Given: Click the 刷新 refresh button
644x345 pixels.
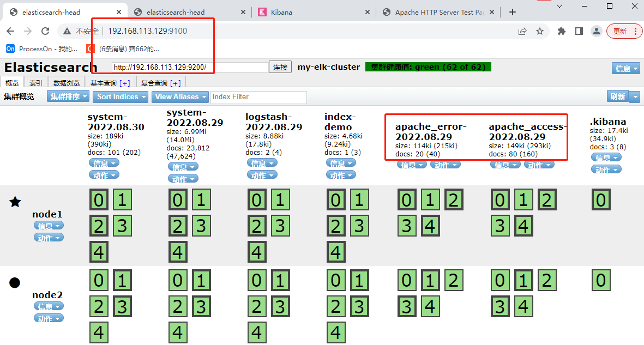Looking at the screenshot, I should (x=618, y=96).
